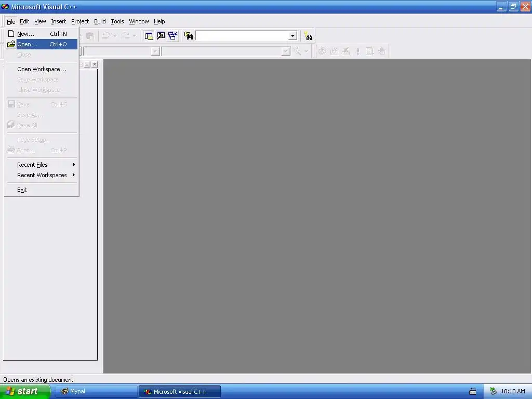The image size is (532, 399).
Task: Open the Insert menu
Action: coord(58,21)
